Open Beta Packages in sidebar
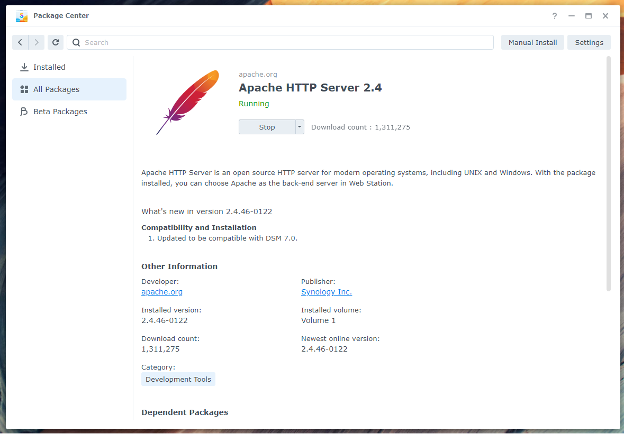This screenshot has width=624, height=434. click(x=69, y=111)
